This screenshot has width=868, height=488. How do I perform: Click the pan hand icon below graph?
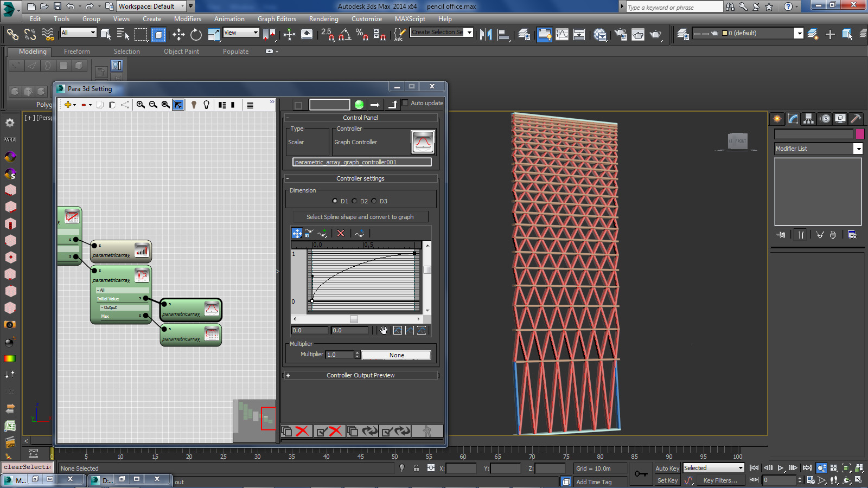point(384,330)
